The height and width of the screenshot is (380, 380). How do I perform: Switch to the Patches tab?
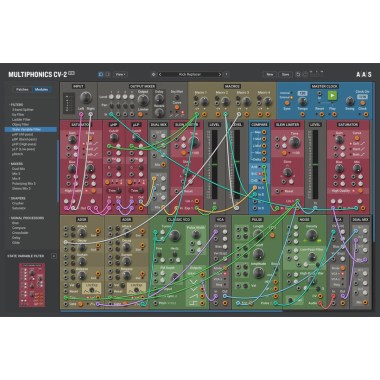(22, 89)
